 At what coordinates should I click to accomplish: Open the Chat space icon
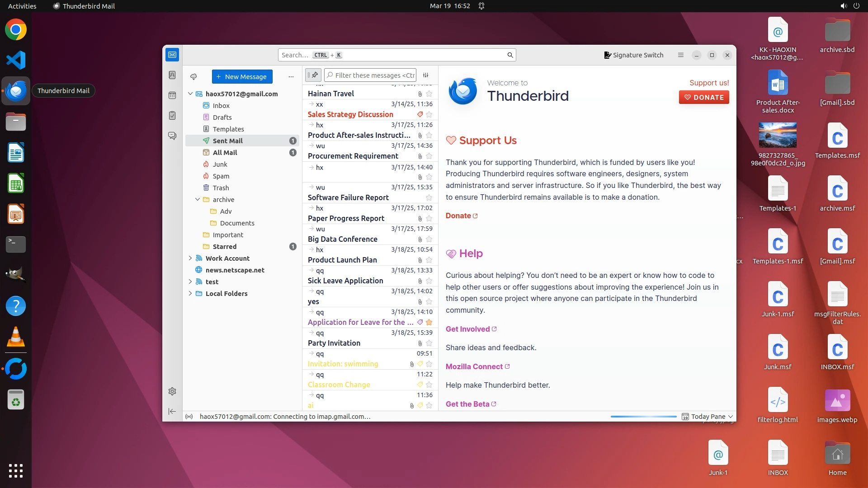pyautogui.click(x=172, y=136)
